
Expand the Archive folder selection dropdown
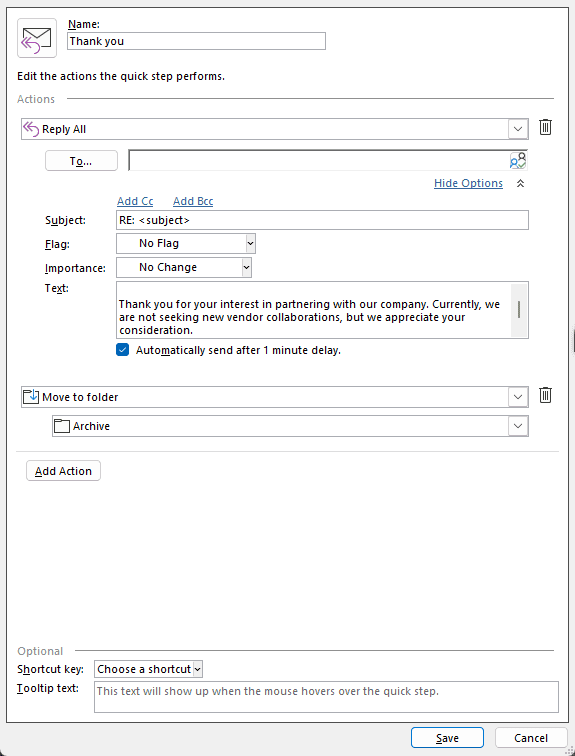pyautogui.click(x=518, y=426)
